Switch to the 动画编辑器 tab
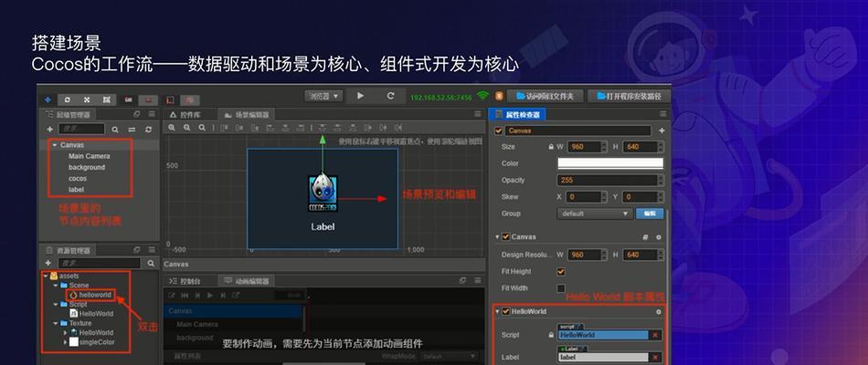868x365 pixels. tap(247, 281)
